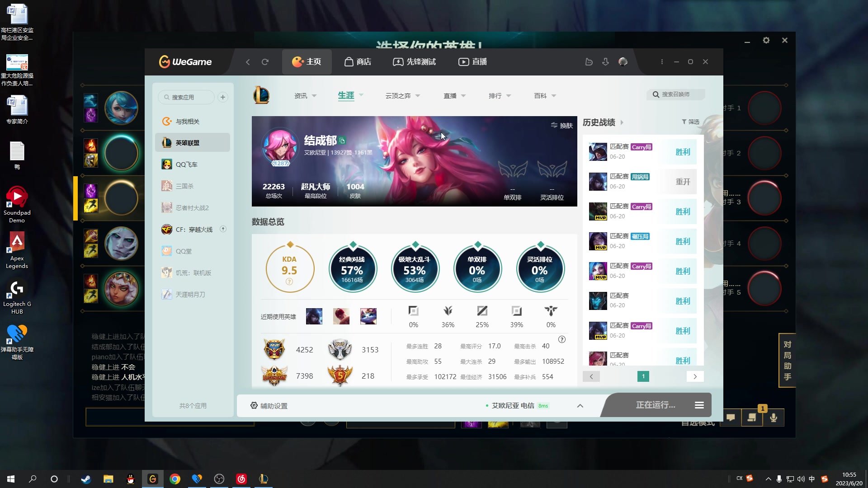The height and width of the screenshot is (488, 868).
Task: Click the 经典对战 57% win rate circle
Action: [352, 269]
